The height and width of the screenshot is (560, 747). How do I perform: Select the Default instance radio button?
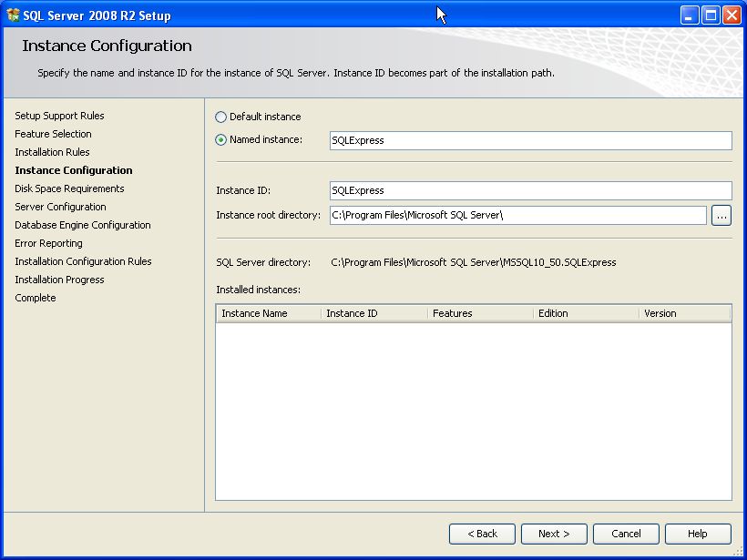point(221,117)
